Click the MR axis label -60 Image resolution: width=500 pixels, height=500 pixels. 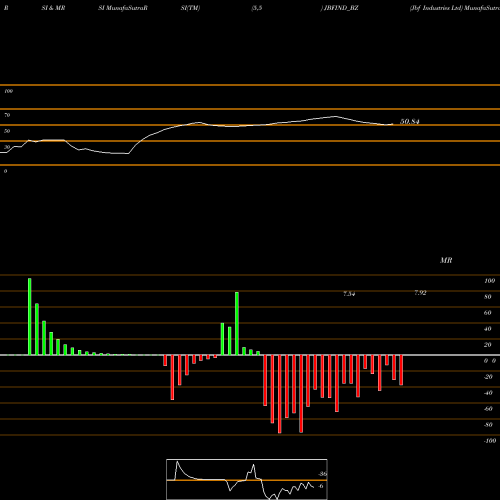[488, 409]
